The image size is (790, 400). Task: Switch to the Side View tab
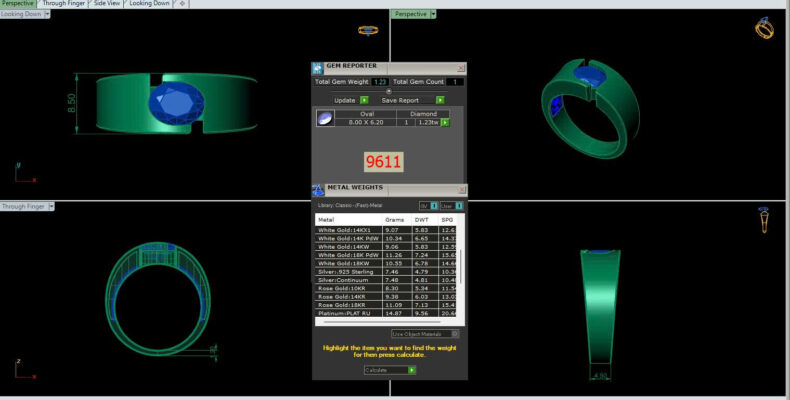click(x=106, y=4)
